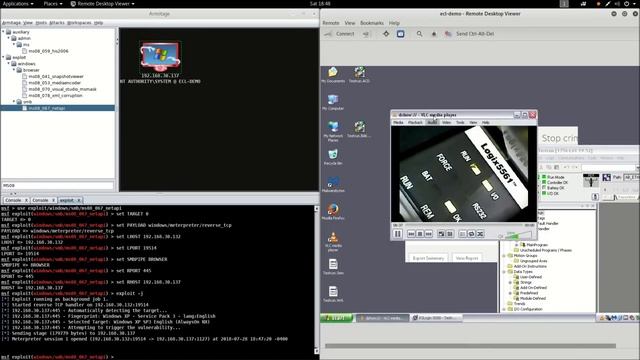The image size is (640, 360).
Task: Switch to the exploit console tab
Action: pos(67,200)
